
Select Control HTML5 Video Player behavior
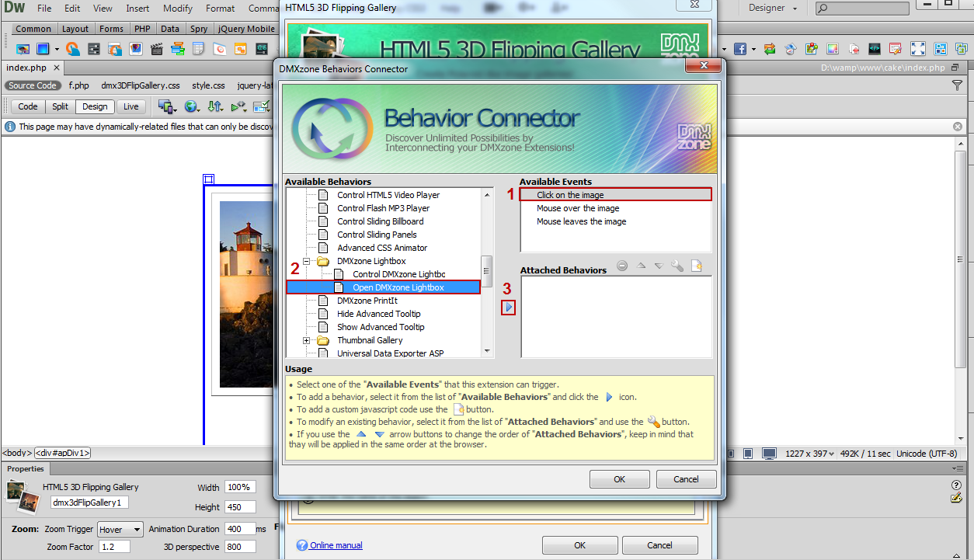(388, 195)
